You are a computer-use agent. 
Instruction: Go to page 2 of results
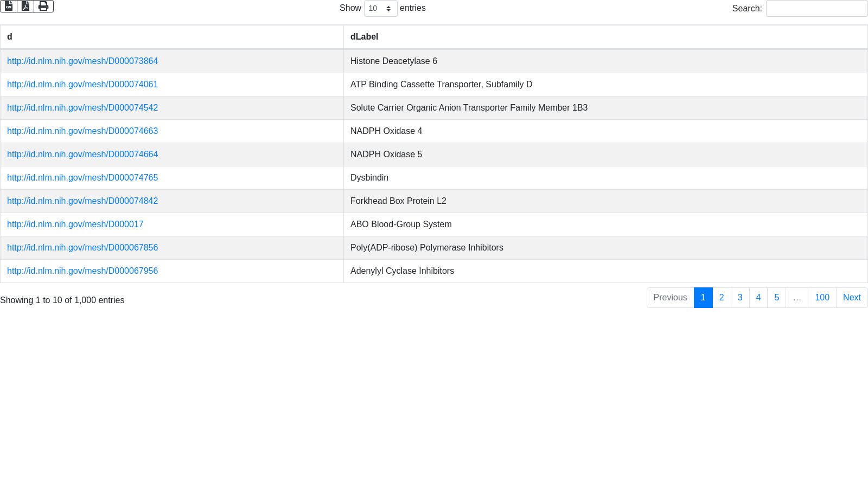coord(722,298)
